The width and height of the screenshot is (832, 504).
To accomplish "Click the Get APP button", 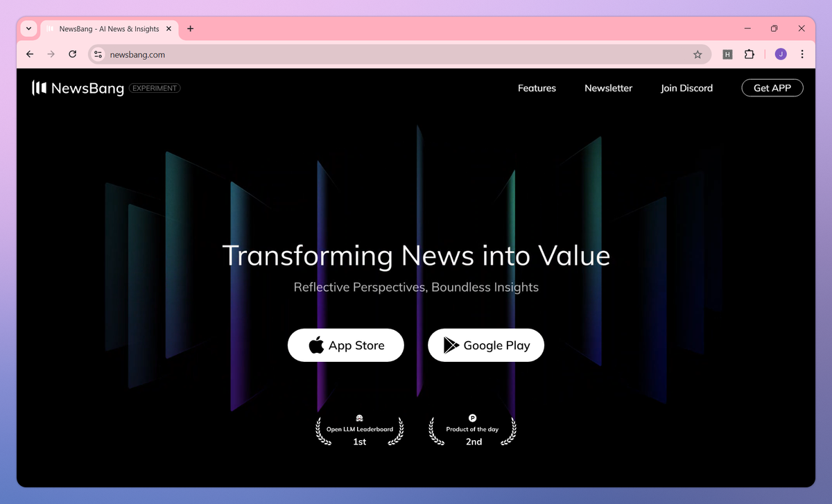I will [772, 87].
